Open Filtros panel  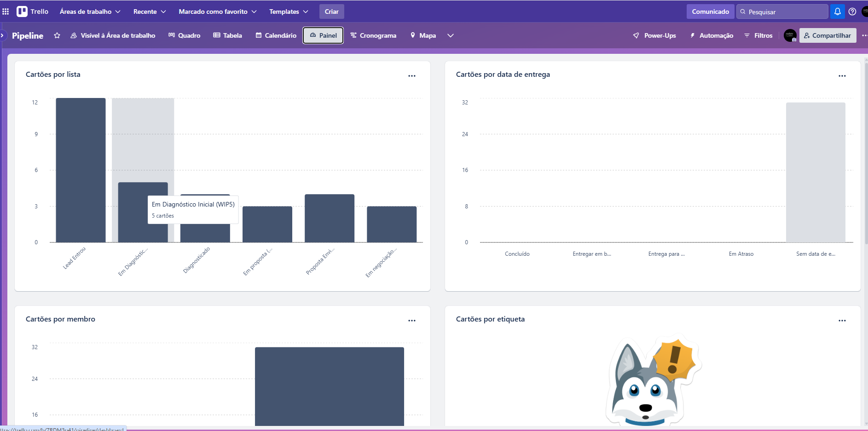[758, 35]
